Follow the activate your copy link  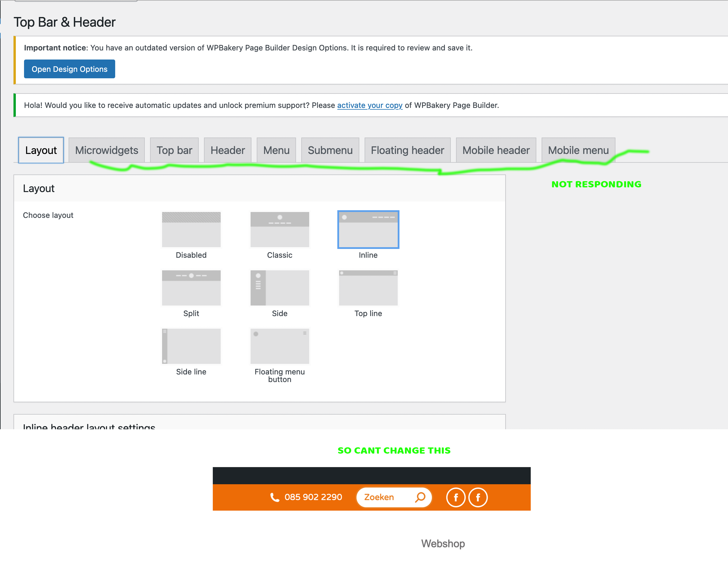click(369, 105)
